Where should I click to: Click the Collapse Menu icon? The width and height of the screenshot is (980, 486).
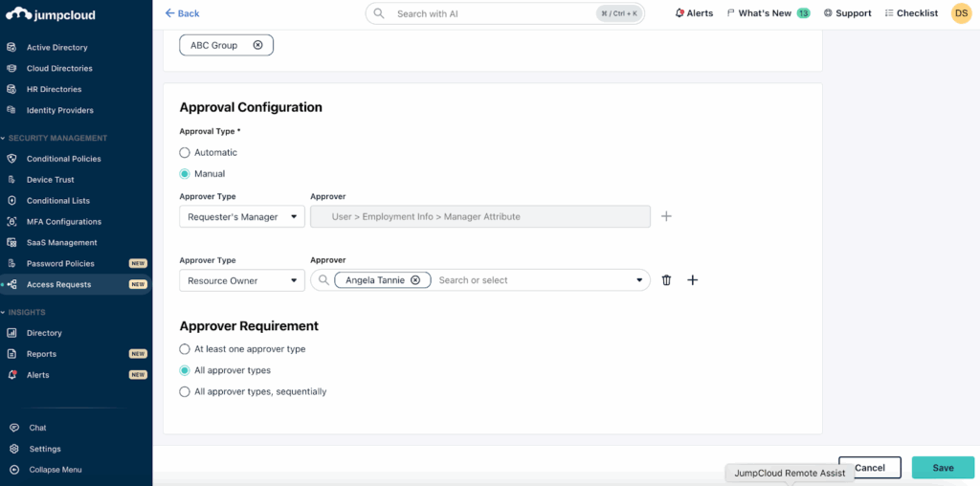[x=13, y=470]
